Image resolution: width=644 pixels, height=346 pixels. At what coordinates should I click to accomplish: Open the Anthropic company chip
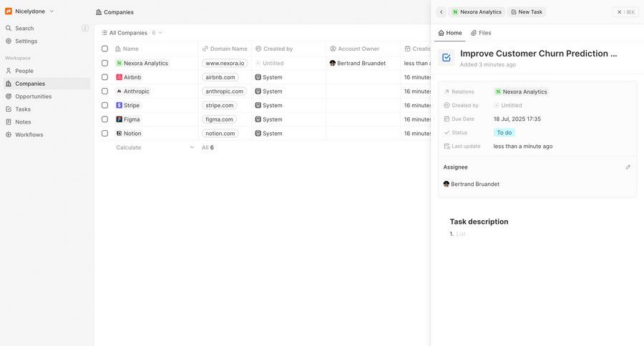pyautogui.click(x=132, y=91)
